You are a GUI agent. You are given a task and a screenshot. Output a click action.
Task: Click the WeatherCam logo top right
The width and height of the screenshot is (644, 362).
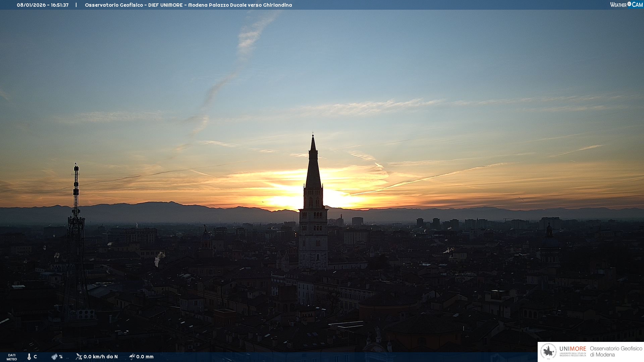[626, 5]
